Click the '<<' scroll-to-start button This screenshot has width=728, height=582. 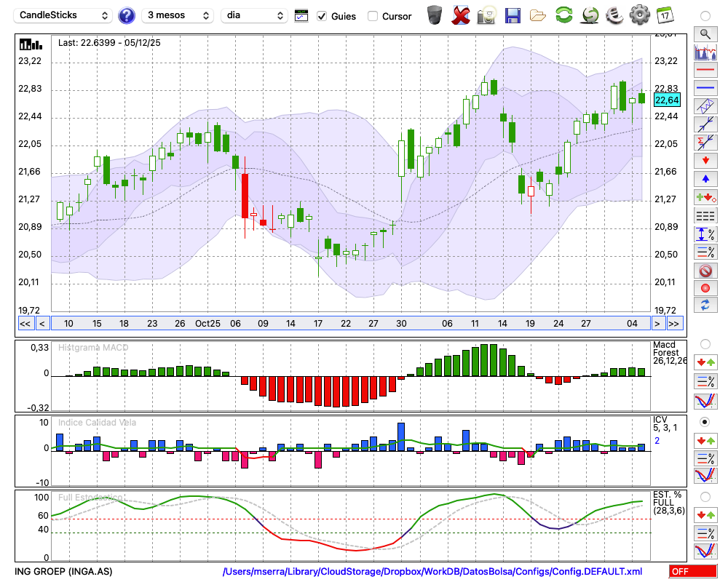tap(25, 324)
